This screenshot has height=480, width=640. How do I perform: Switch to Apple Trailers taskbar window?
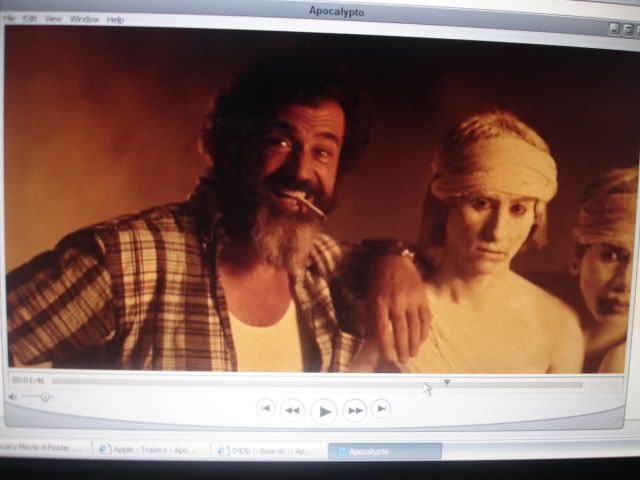(x=151, y=450)
